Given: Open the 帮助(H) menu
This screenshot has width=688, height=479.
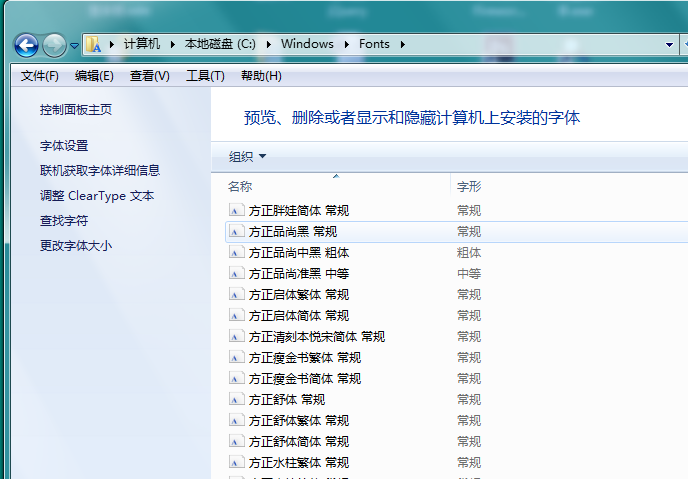Looking at the screenshot, I should (261, 76).
